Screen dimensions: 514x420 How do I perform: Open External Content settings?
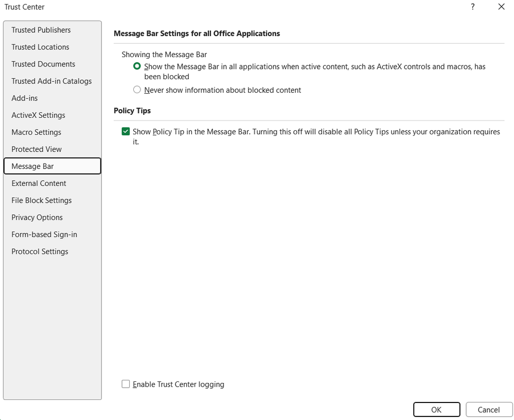pyautogui.click(x=39, y=183)
